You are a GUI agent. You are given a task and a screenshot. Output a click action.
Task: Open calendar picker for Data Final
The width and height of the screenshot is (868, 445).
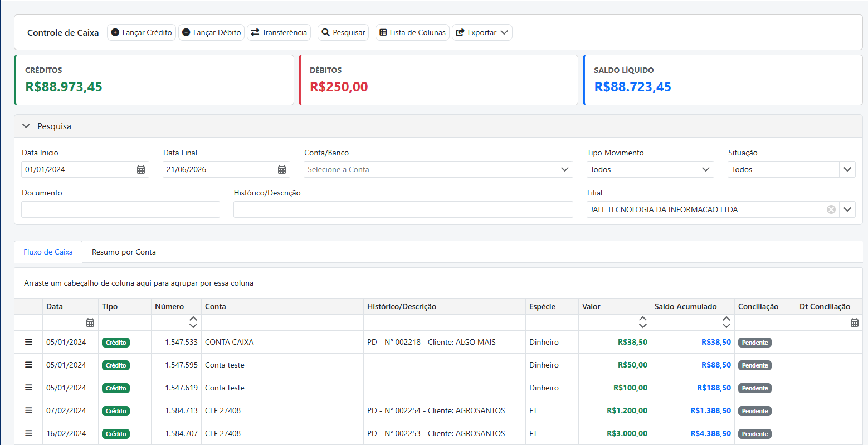point(282,169)
